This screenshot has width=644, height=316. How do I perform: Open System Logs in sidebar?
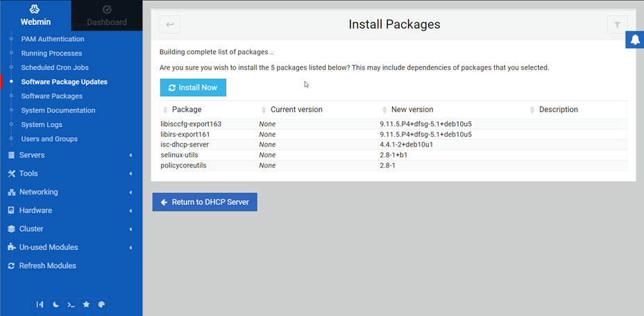42,125
